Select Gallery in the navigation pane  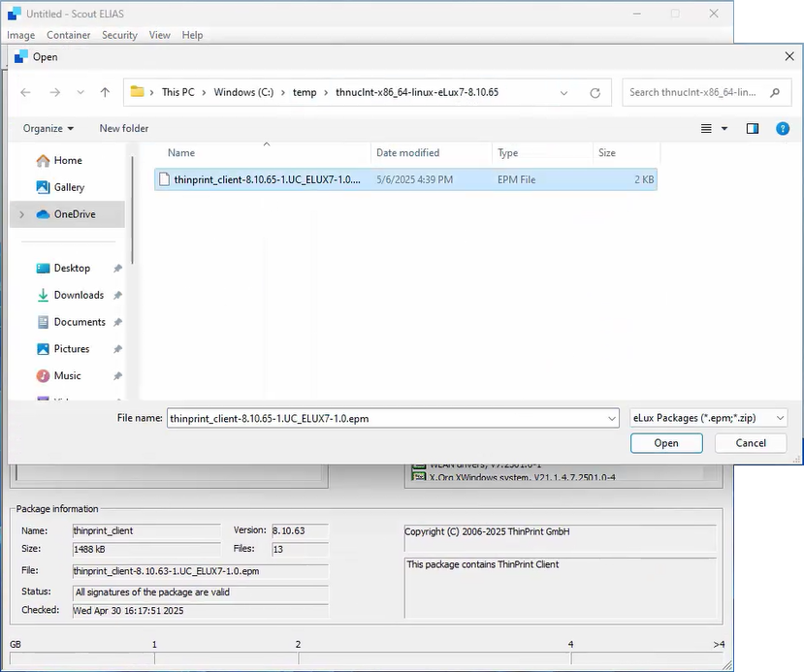pyautogui.click(x=69, y=187)
